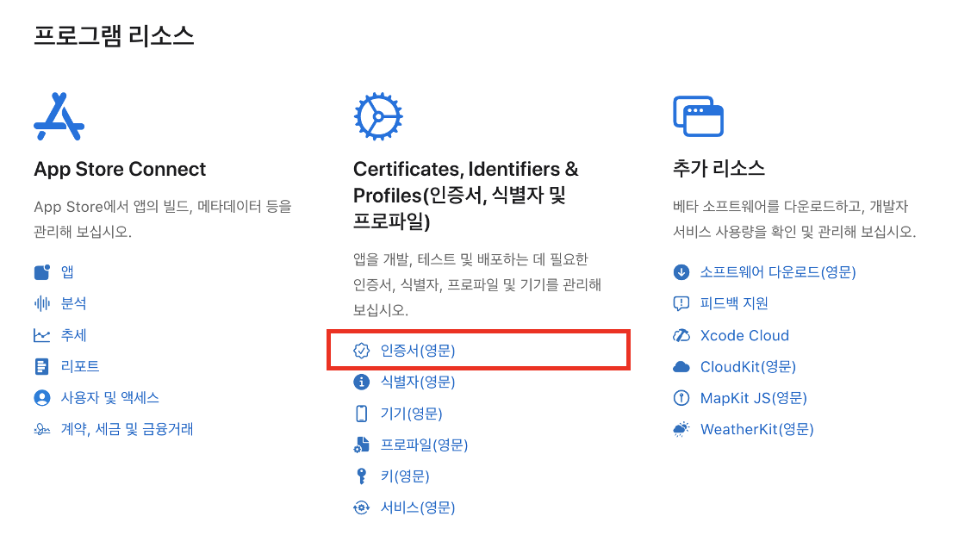Open the CloudKit(영문) link

click(748, 366)
